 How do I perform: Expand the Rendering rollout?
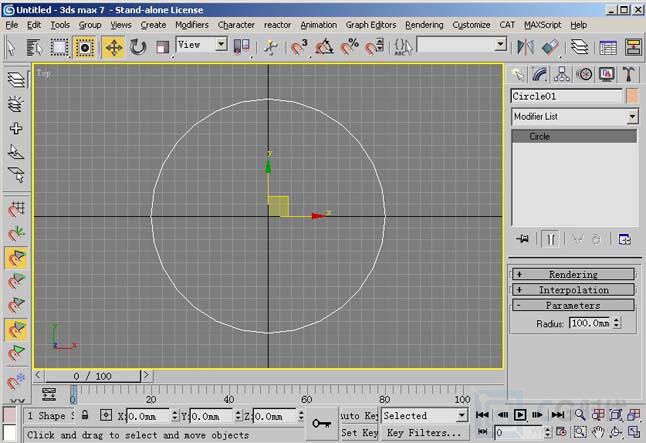(573, 274)
